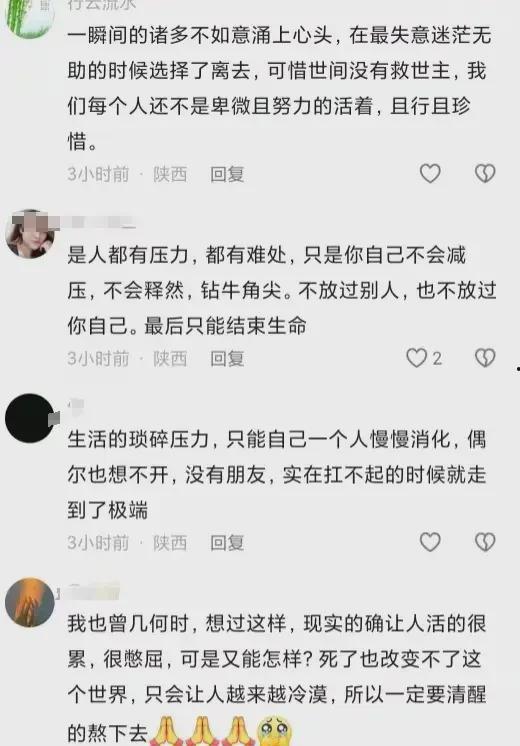520x746 pixels.
Task: Like the comment with 2 likes
Action: 416,358
